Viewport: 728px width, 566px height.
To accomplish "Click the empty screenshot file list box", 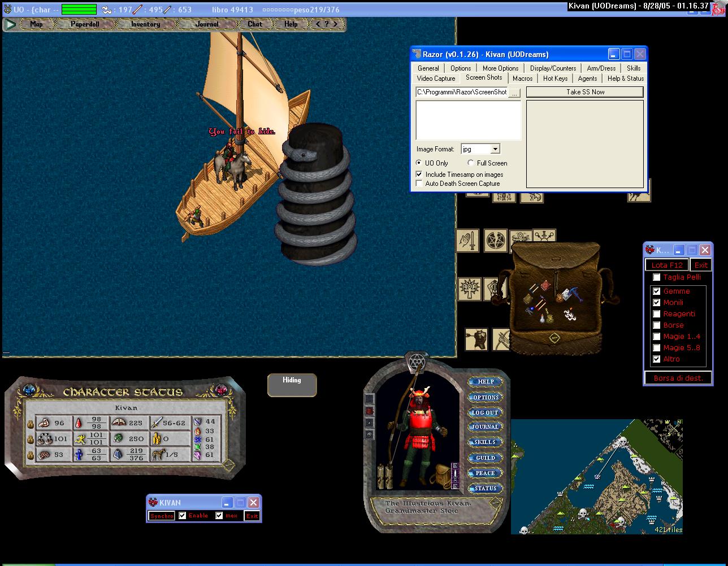I will click(x=469, y=120).
